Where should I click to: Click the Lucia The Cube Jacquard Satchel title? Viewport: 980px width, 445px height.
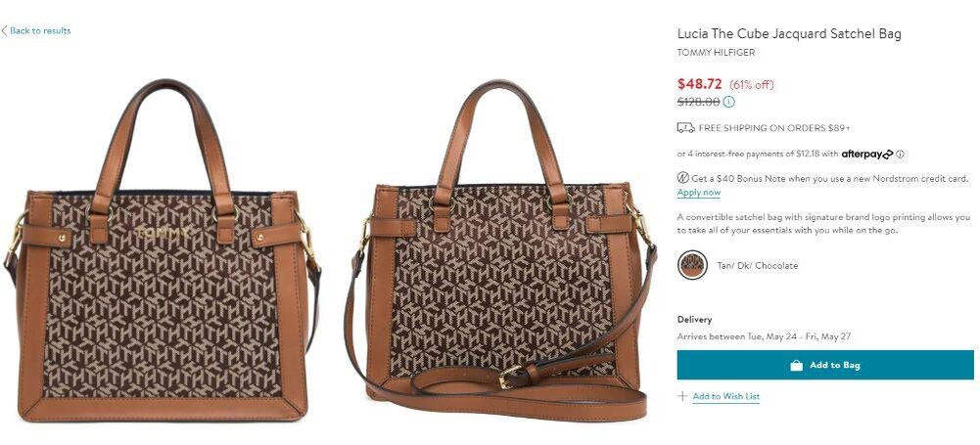789,33
